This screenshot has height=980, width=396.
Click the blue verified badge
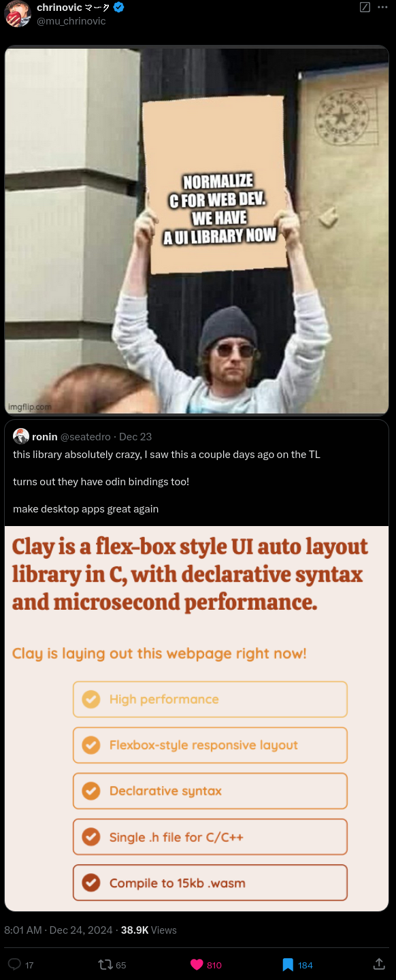coord(119,7)
